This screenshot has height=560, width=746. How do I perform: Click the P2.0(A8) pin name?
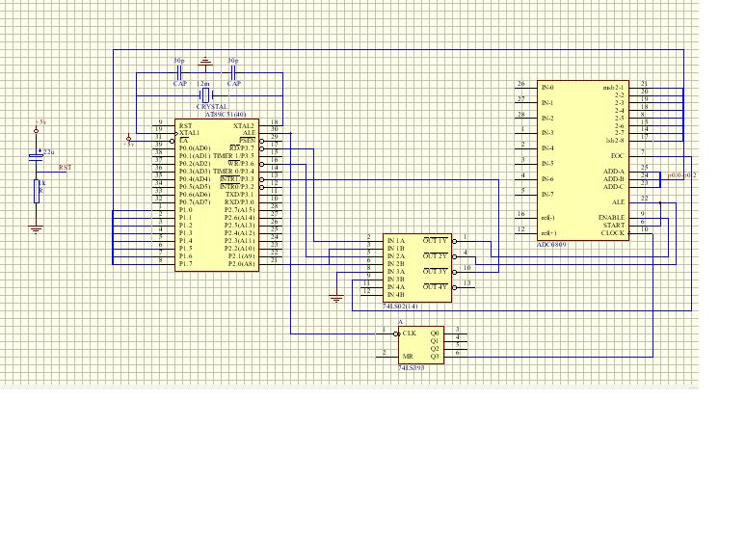(x=242, y=263)
